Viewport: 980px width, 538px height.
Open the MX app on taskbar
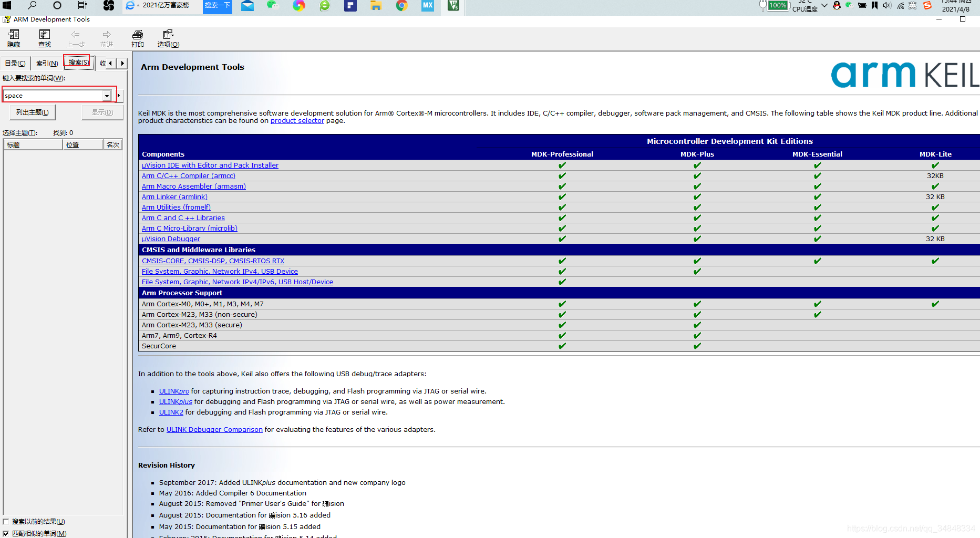428,5
